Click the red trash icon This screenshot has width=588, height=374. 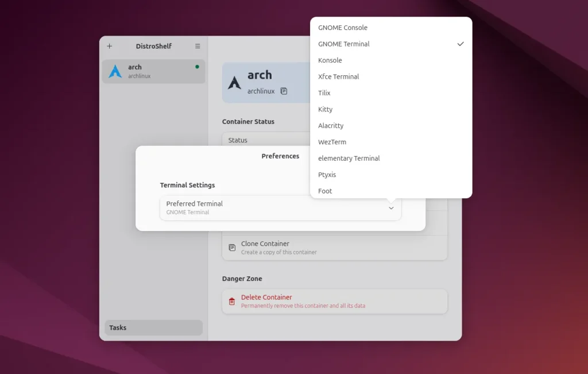[232, 301]
